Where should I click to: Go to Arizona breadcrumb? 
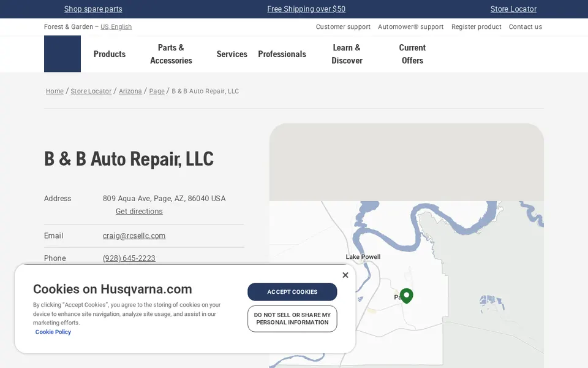tap(130, 91)
